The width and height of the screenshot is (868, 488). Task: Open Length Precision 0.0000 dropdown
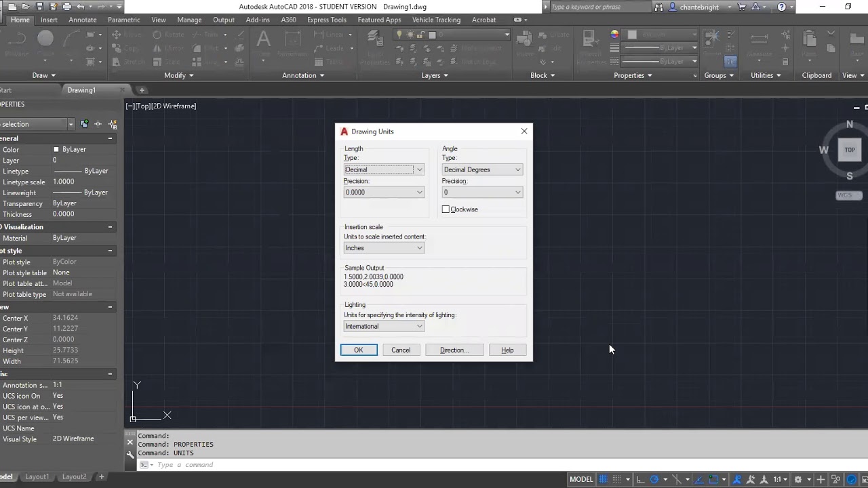coord(384,192)
